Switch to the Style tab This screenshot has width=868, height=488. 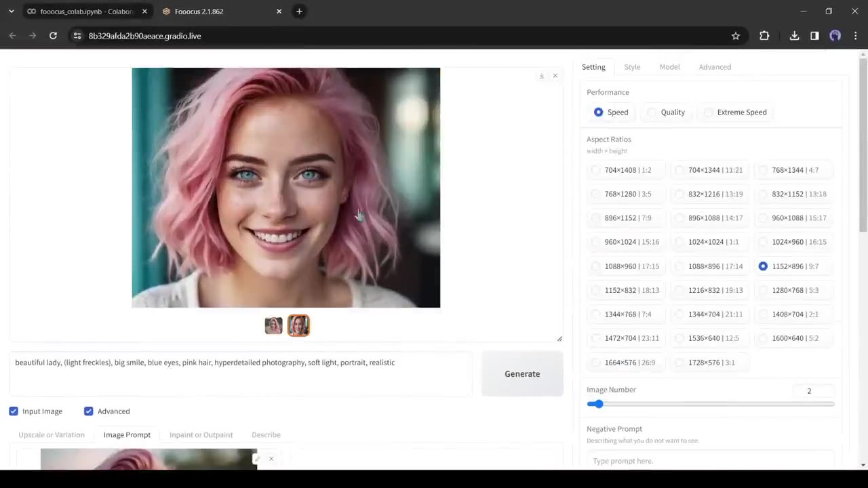tap(632, 67)
